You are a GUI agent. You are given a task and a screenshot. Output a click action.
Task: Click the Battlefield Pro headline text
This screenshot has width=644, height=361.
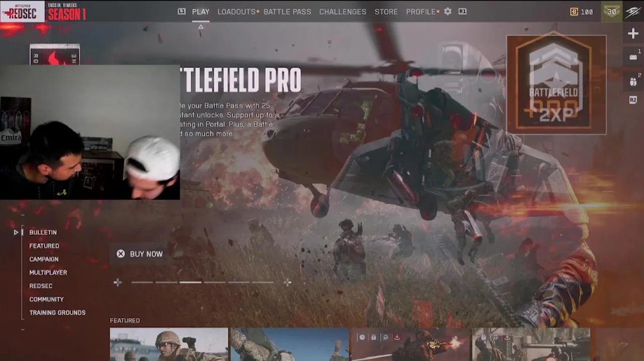241,80
